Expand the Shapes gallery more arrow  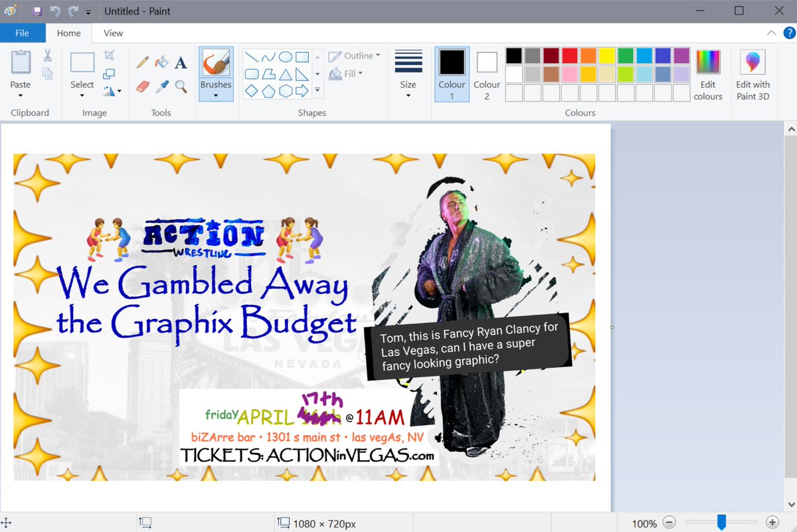coord(317,90)
